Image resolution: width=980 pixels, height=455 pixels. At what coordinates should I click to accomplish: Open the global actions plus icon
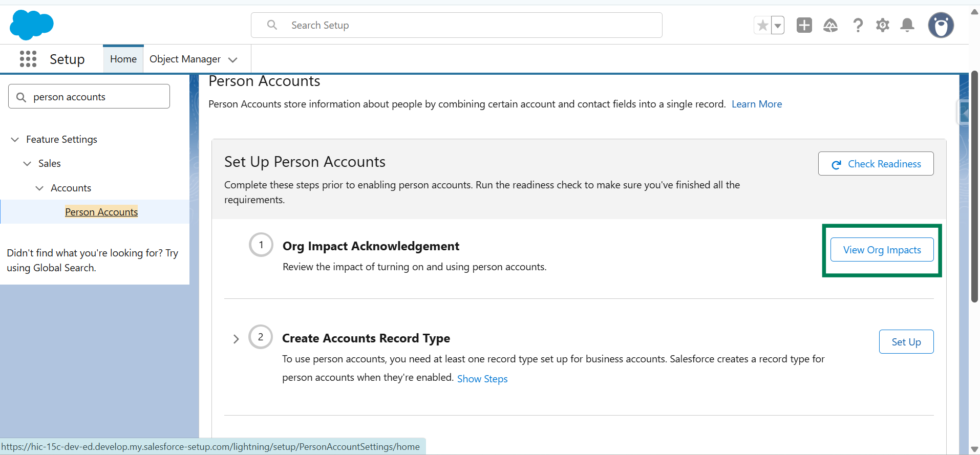point(804,25)
